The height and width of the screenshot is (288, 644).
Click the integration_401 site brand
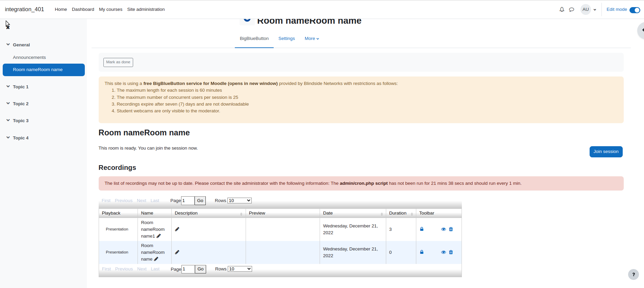point(24,9)
